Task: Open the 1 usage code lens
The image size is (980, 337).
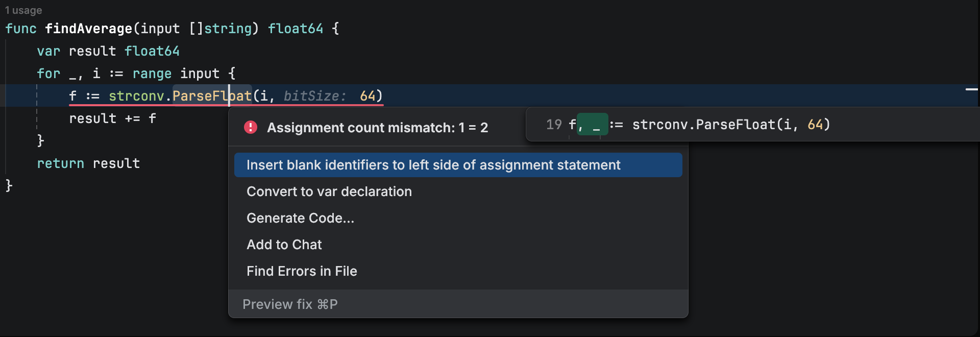Action: click(x=23, y=10)
